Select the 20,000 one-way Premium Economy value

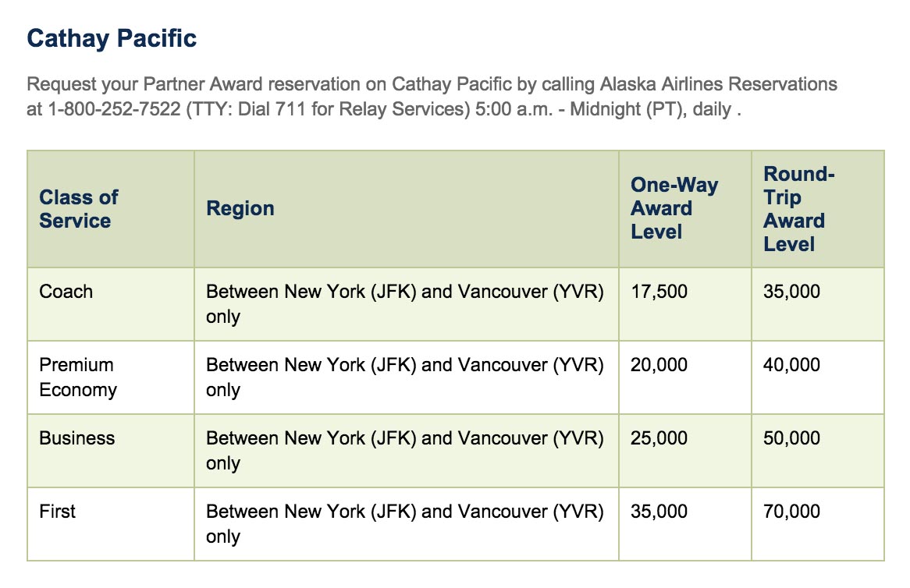point(659,365)
